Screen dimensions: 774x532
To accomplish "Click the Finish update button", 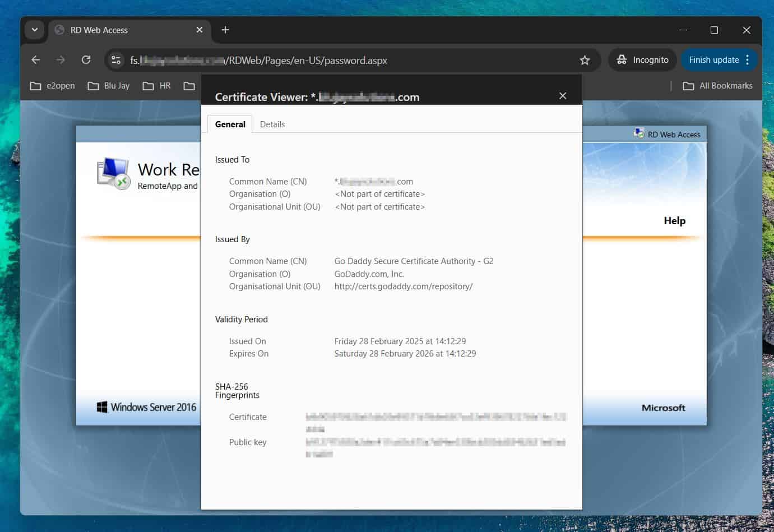I will [713, 60].
